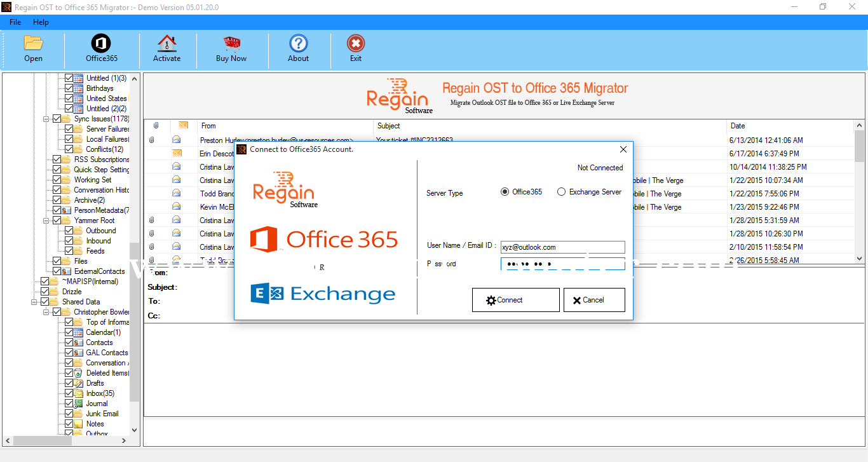Image resolution: width=868 pixels, height=462 pixels.
Task: Open the Help menu
Action: click(x=41, y=22)
